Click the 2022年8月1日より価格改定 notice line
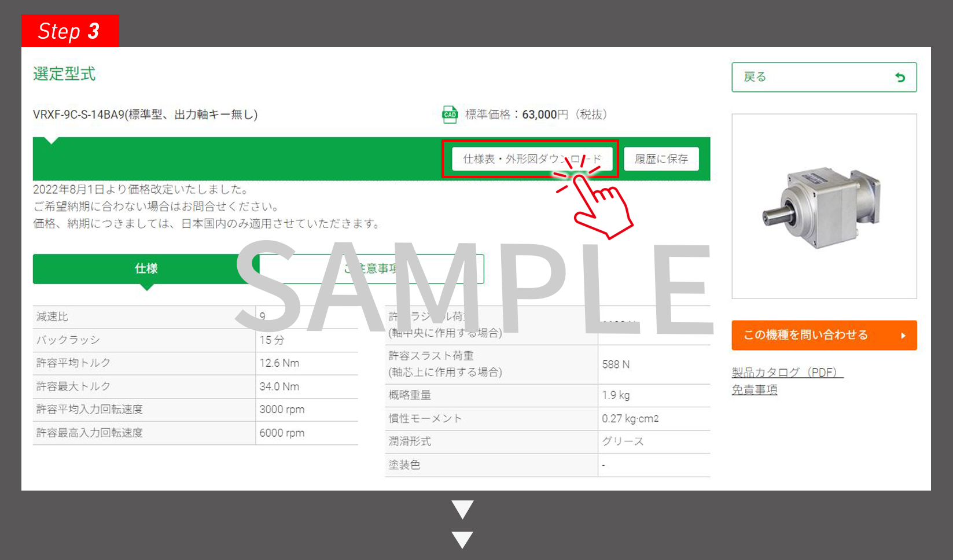This screenshot has height=560, width=953. [141, 189]
